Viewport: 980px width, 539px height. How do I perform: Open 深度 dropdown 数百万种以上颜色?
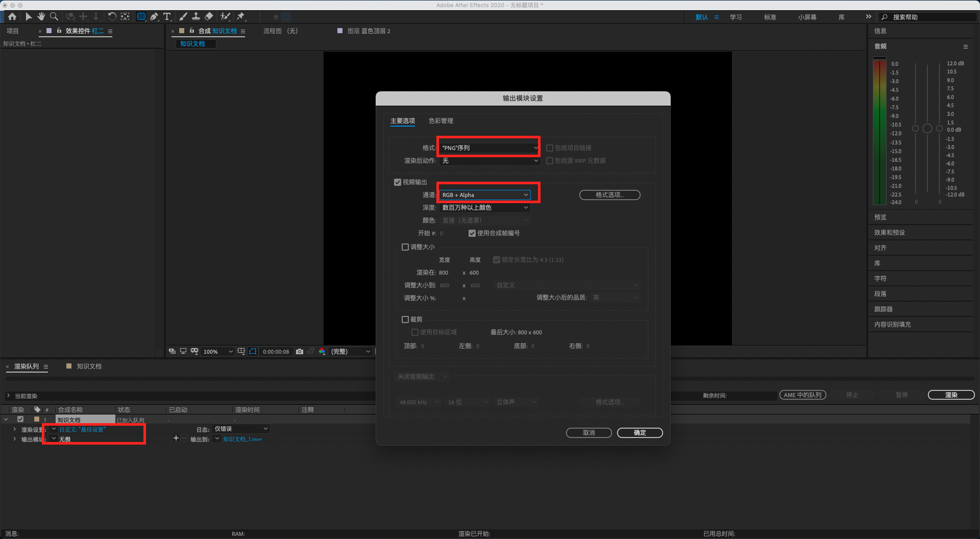point(485,208)
